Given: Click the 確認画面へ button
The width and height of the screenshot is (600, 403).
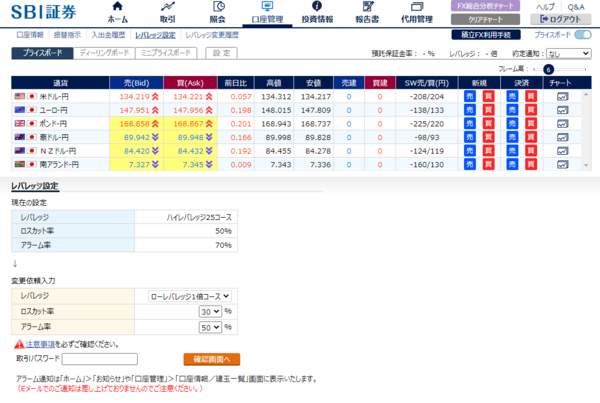Looking at the screenshot, I should coord(212,359).
